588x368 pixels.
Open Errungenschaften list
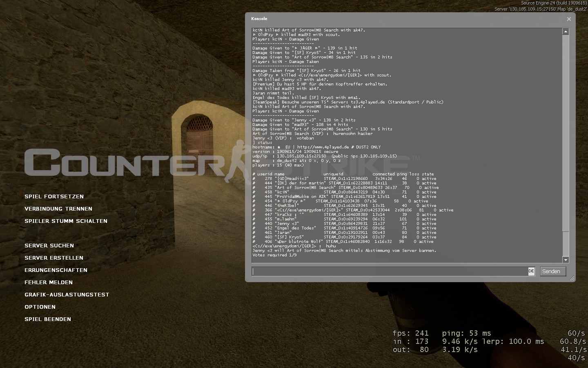point(56,270)
